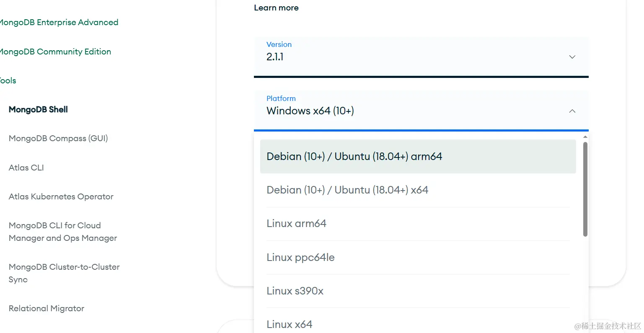644x333 pixels.
Task: Select Linux arm64 platform option
Action: [418, 224]
